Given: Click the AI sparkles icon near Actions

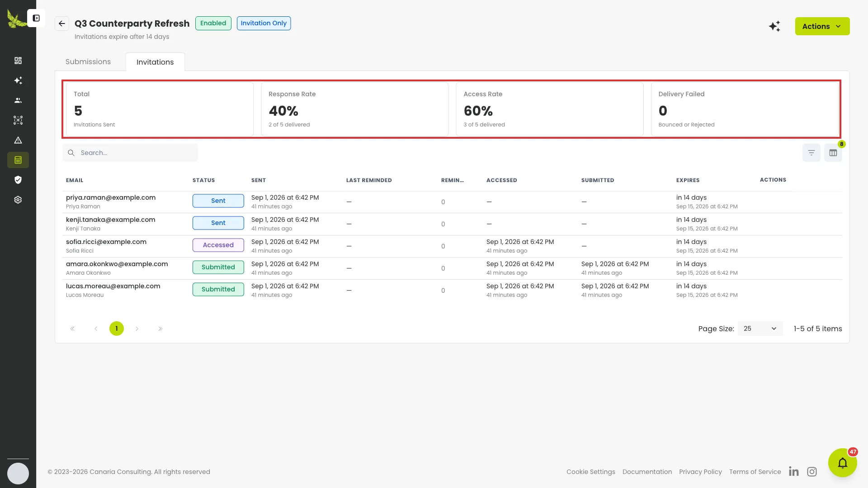Looking at the screenshot, I should point(774,26).
